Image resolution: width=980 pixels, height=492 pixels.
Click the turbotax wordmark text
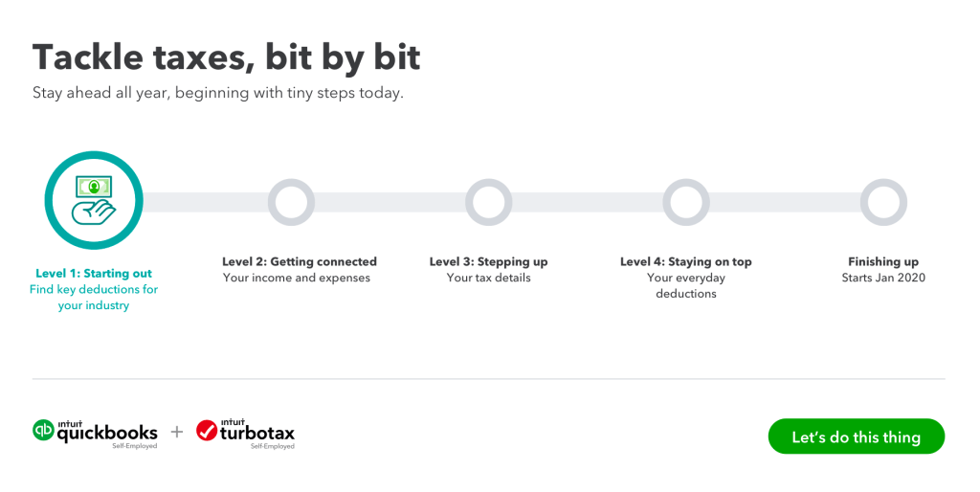click(x=257, y=433)
